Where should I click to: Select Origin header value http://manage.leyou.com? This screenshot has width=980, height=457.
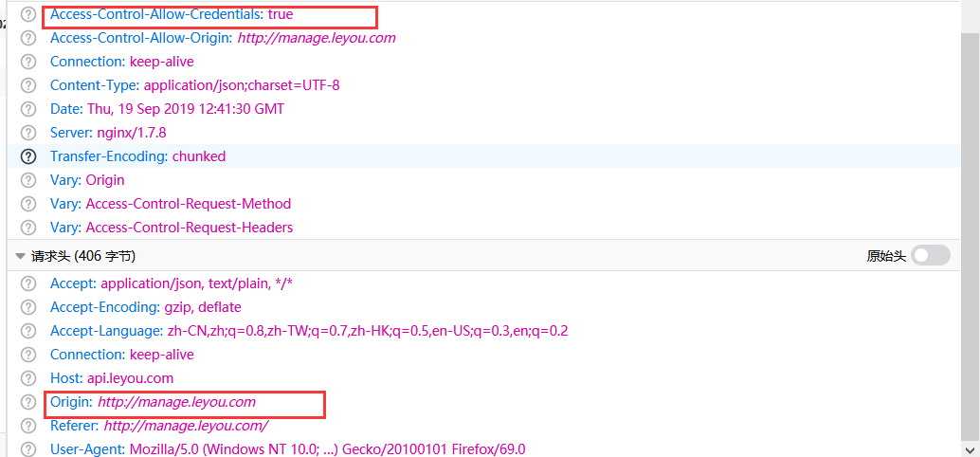177,402
